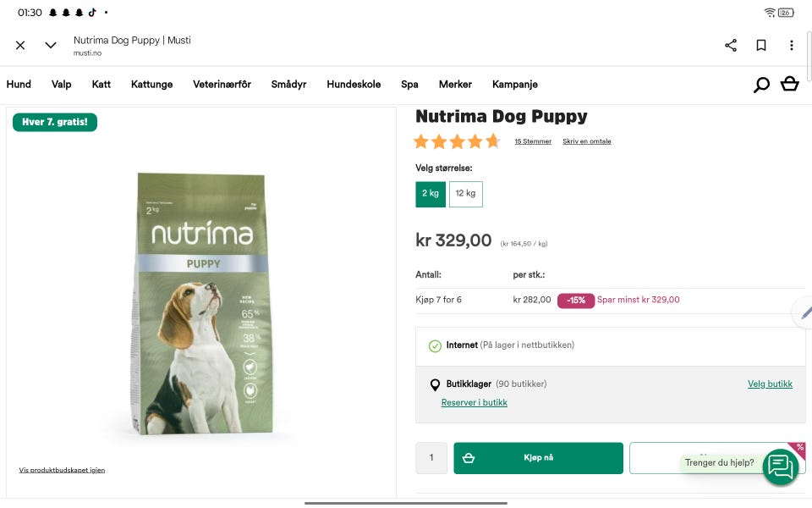The image size is (812, 508).
Task: Click the Nutrima Puppy product image
Action: (201, 305)
